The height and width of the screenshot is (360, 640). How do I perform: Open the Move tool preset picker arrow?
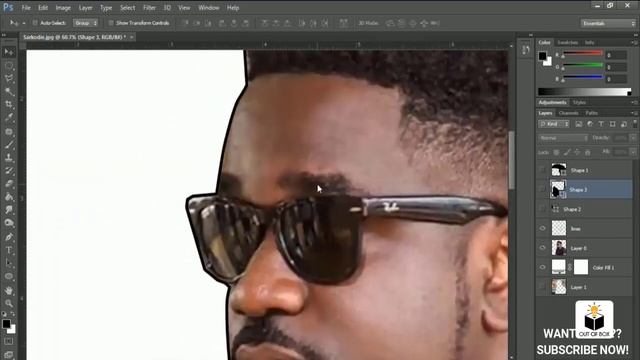pos(24,23)
